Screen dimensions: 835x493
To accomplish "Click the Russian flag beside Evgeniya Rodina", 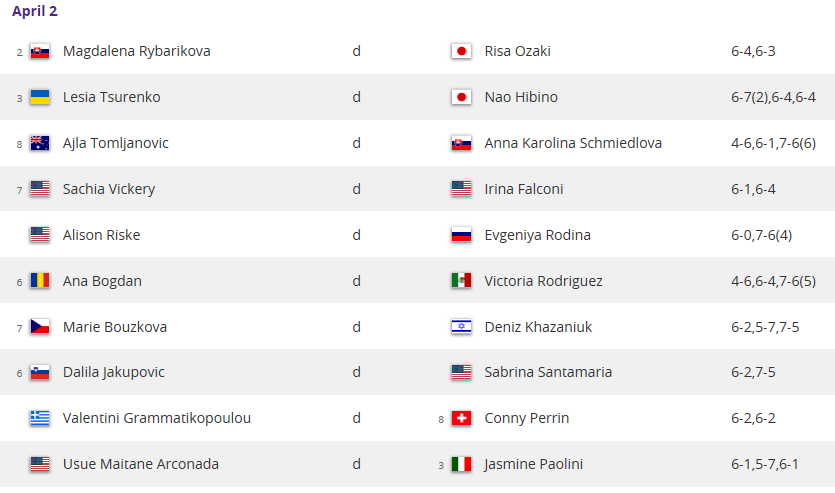I will pos(461,235).
